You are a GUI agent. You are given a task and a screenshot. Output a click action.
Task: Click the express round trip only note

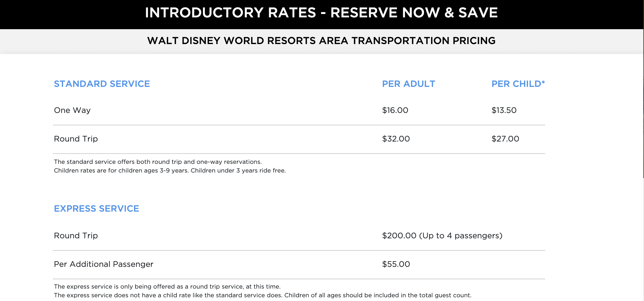pos(167,286)
